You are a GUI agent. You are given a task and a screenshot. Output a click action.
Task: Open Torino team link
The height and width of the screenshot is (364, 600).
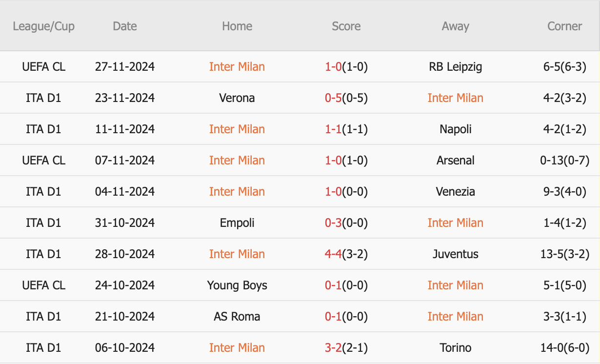pos(456,347)
